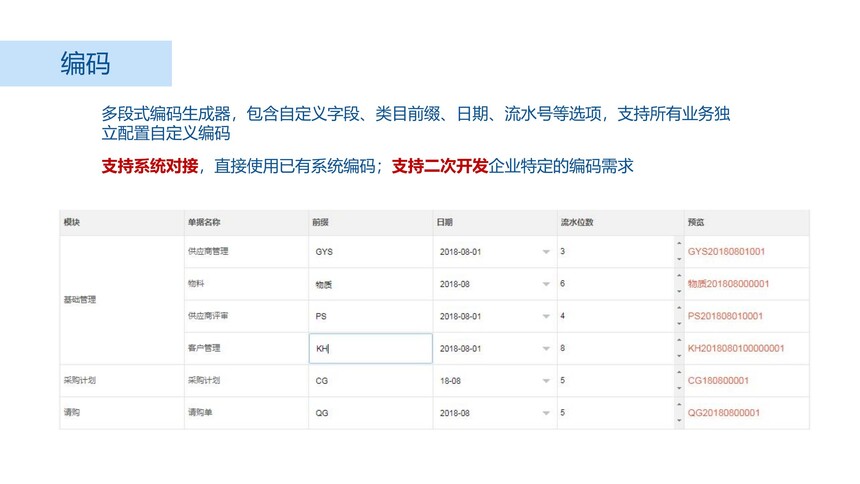Click the PS prefix input field
The image size is (860, 484).
(x=371, y=317)
